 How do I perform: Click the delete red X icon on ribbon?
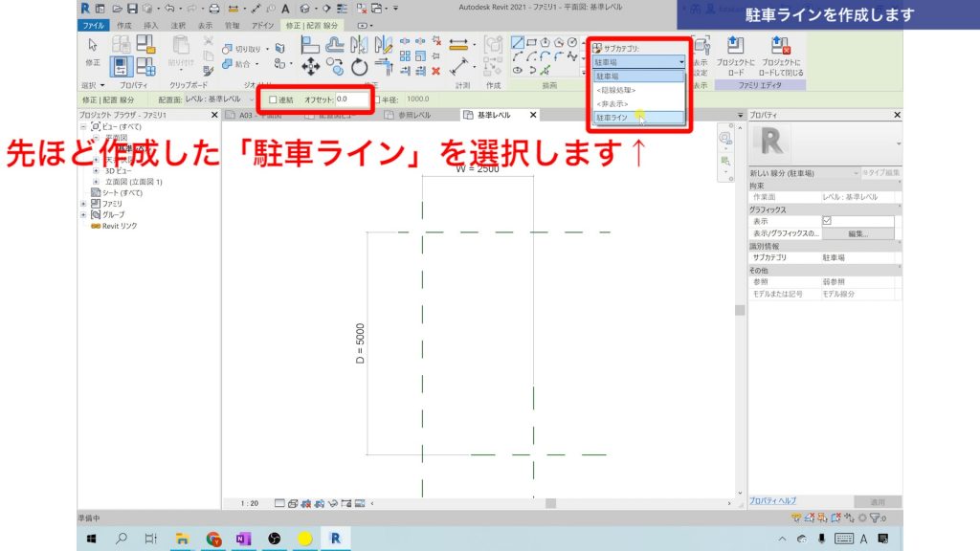point(435,71)
